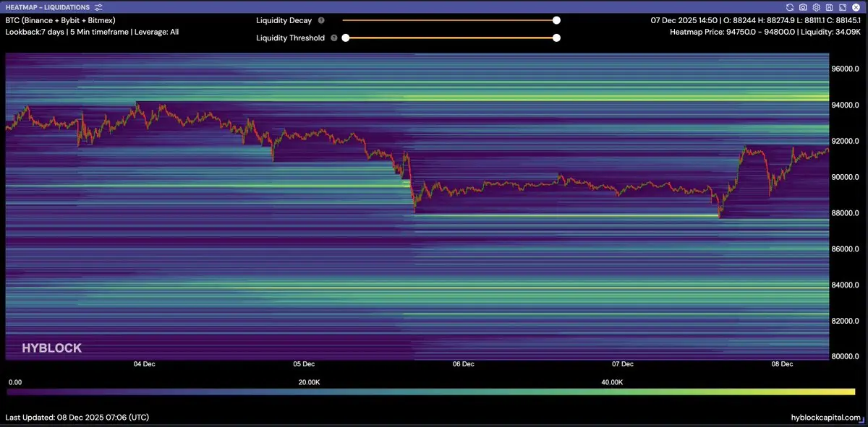Click the Lookback 7 days info line
868x427 pixels.
(x=92, y=33)
